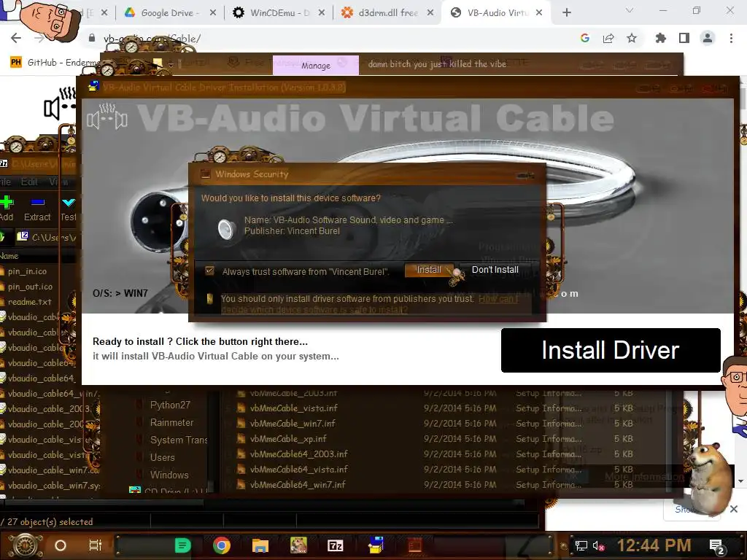Open the notification center icon

tap(717, 547)
